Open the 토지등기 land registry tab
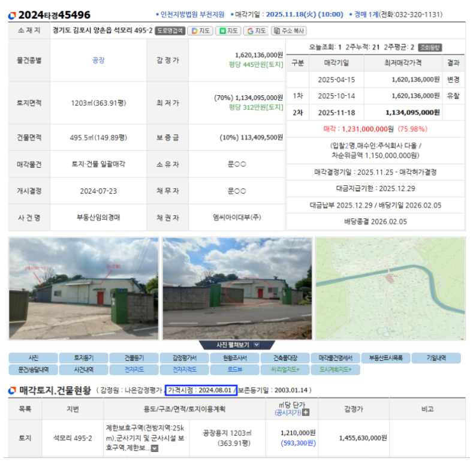The image size is (476, 461). click(x=83, y=358)
